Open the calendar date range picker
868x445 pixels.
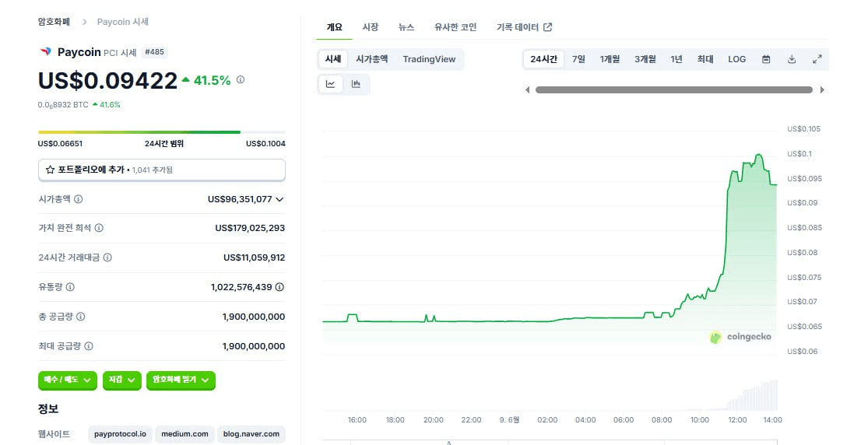click(766, 59)
